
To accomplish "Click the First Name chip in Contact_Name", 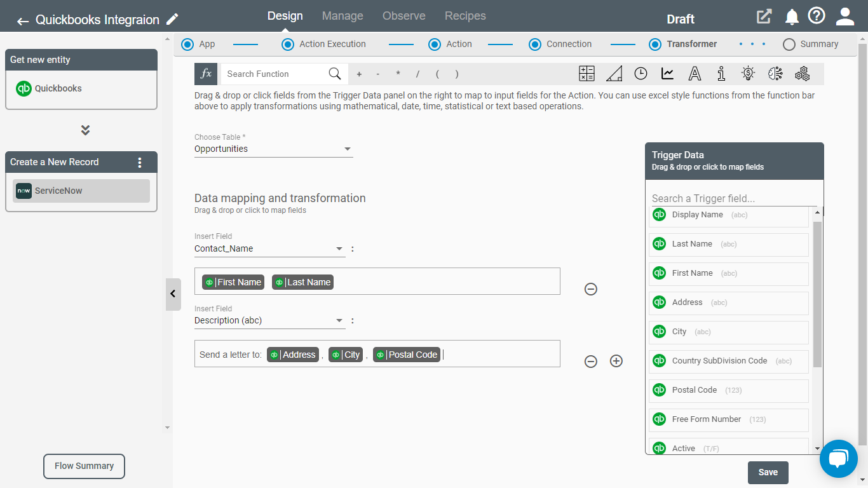I will pyautogui.click(x=233, y=282).
